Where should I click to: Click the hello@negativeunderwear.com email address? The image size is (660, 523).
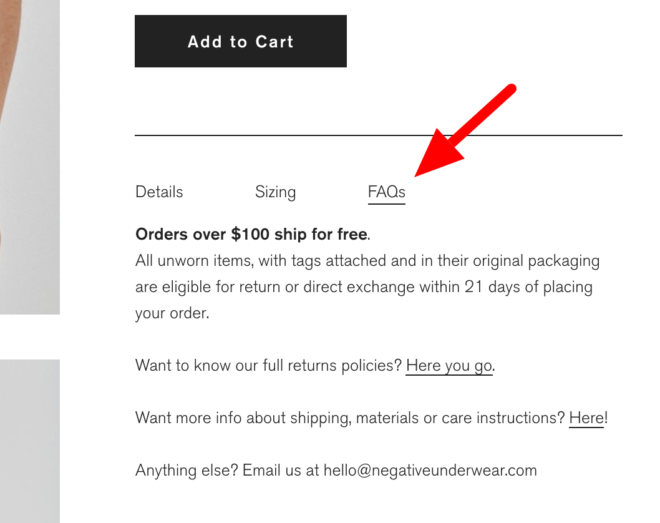click(430, 470)
